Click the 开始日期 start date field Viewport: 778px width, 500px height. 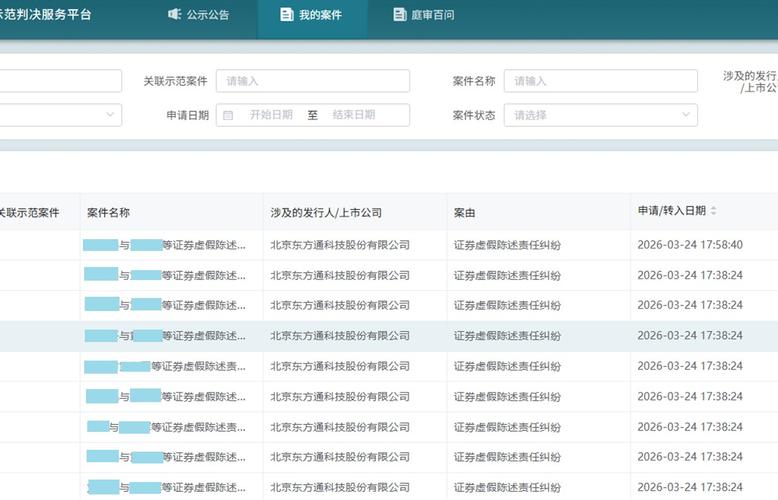pyautogui.click(x=271, y=115)
